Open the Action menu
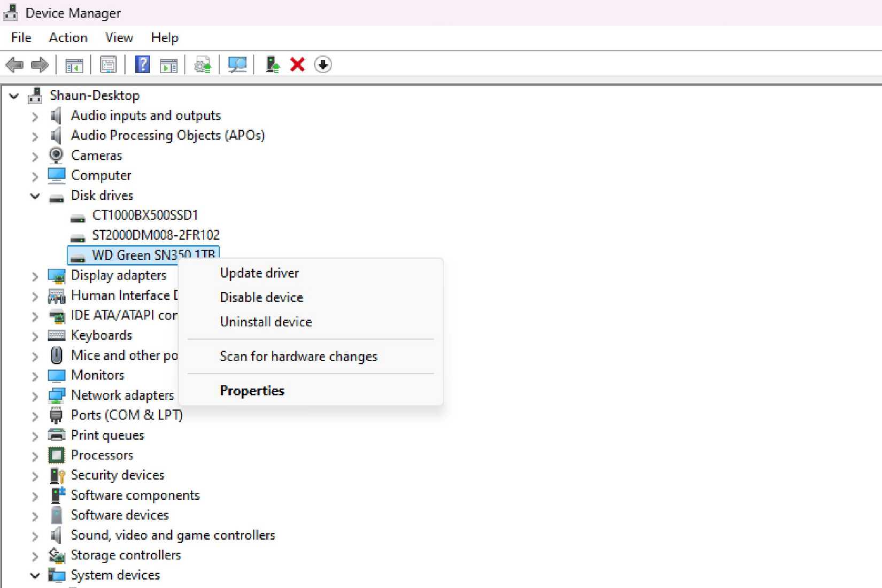The height and width of the screenshot is (588, 882). click(68, 37)
